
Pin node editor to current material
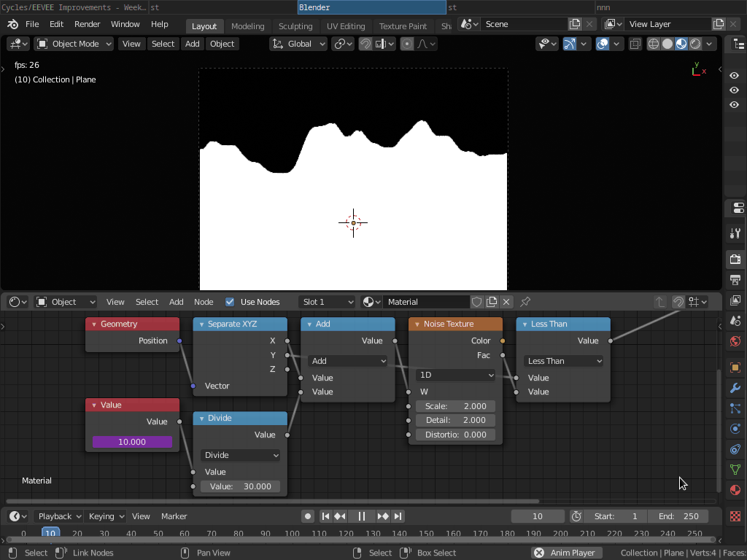tap(525, 302)
